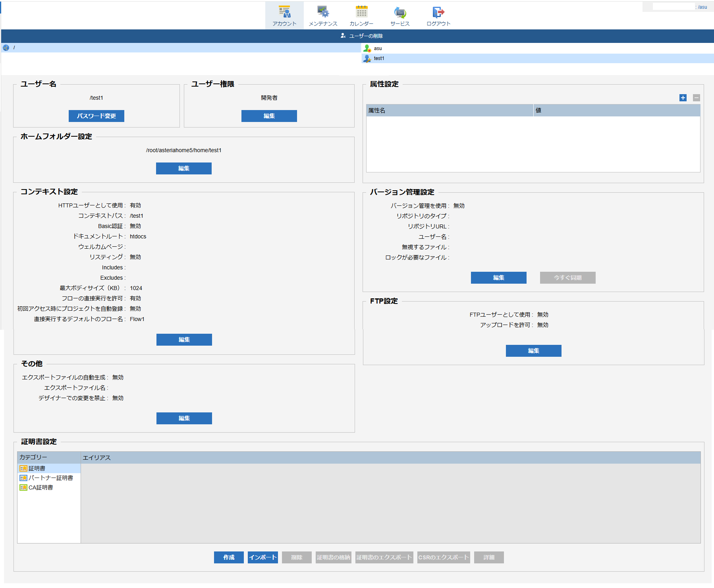The height and width of the screenshot is (588, 714).
Task: Click 編集 under ユーザー権限
Action: [269, 116]
